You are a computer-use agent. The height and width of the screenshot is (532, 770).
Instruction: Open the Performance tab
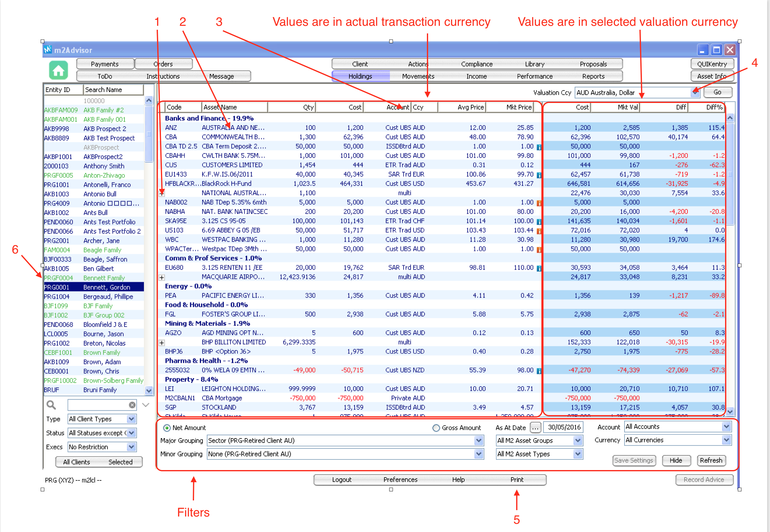click(x=534, y=76)
